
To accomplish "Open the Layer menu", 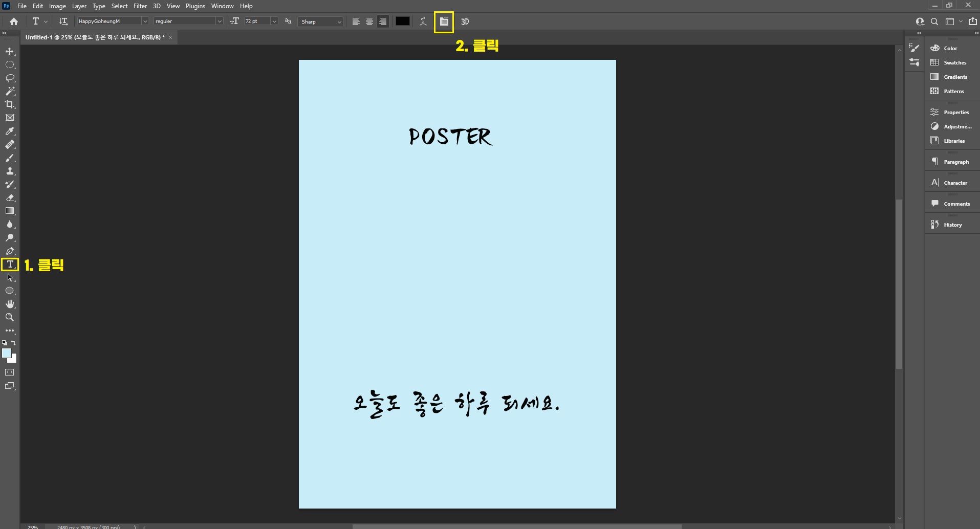I will point(79,6).
